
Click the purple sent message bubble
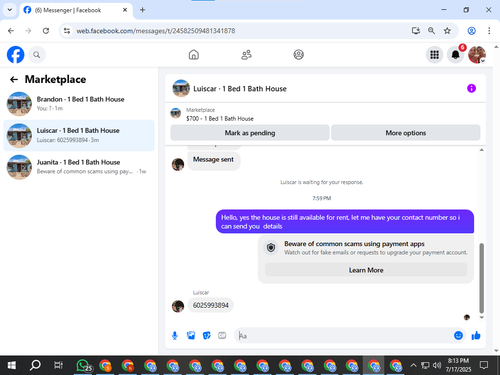[345, 222]
